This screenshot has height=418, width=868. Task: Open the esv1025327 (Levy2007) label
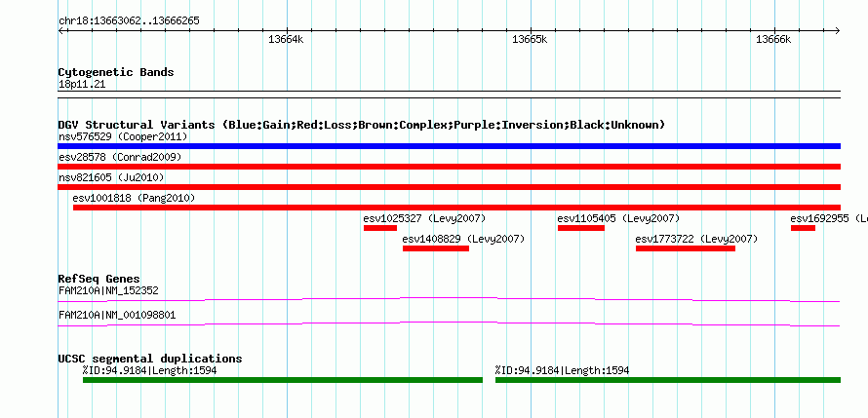[x=424, y=218]
